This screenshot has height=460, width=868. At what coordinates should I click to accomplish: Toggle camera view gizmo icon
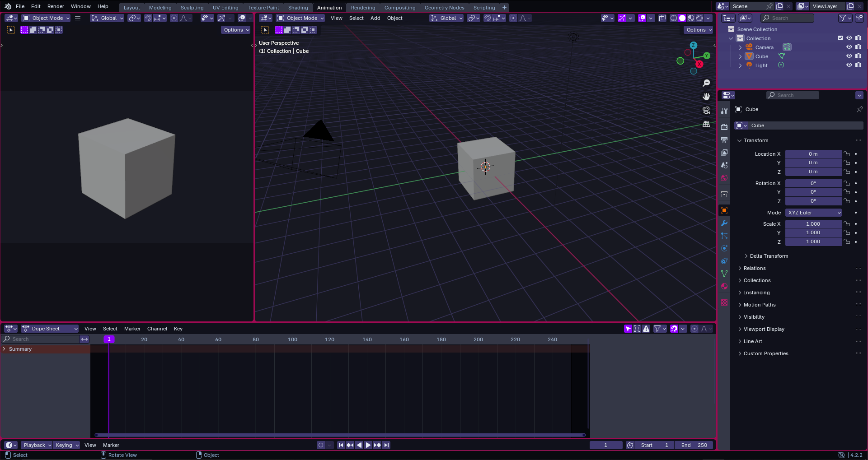[x=706, y=110]
